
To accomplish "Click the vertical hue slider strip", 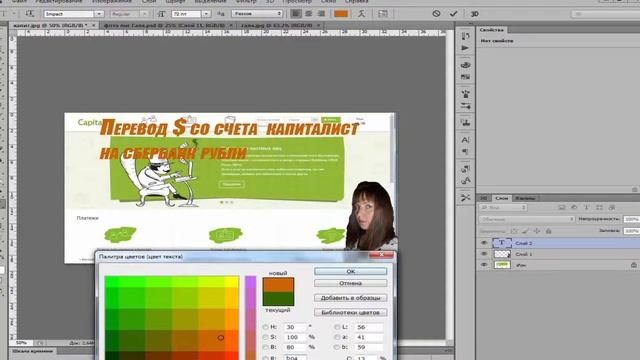I will point(250,318).
